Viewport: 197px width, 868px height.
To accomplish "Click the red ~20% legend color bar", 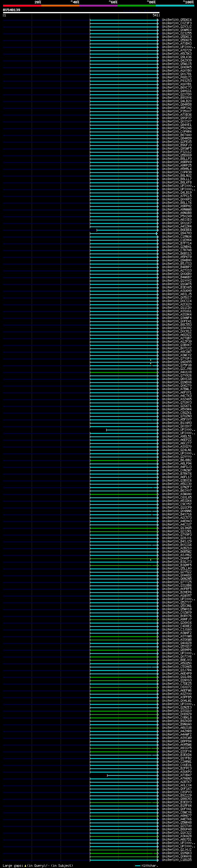I will tap(22, 6).
